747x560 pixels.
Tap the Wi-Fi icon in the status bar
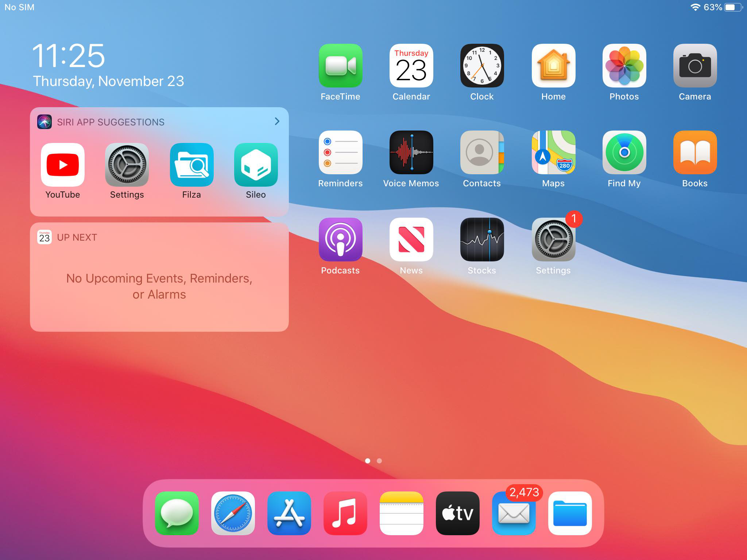(x=696, y=7)
